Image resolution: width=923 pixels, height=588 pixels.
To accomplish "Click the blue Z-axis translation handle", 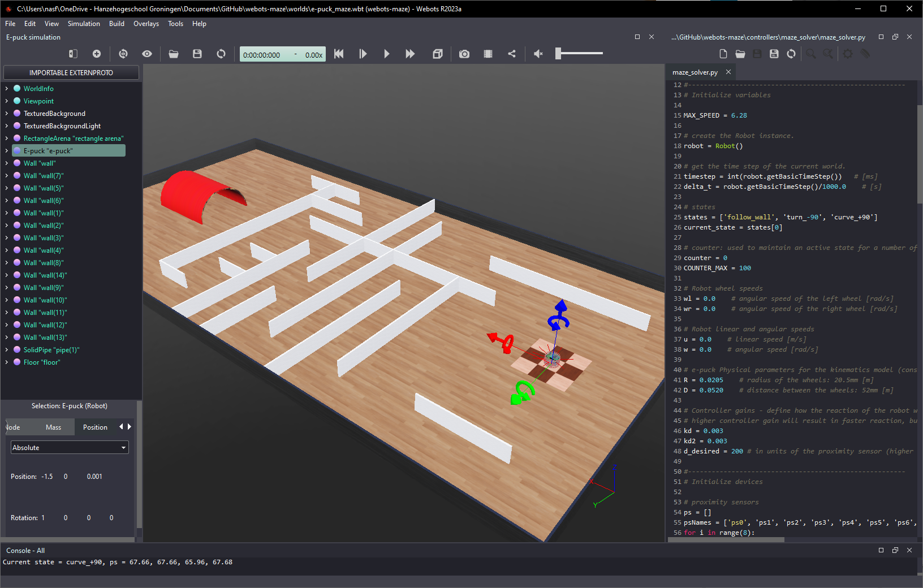I will (x=561, y=306).
